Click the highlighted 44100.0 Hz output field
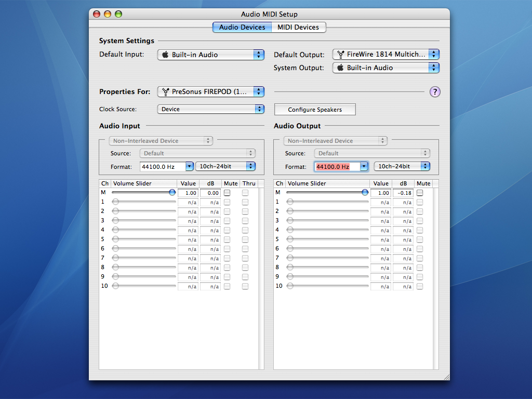This screenshot has height=399, width=532. 337,167
